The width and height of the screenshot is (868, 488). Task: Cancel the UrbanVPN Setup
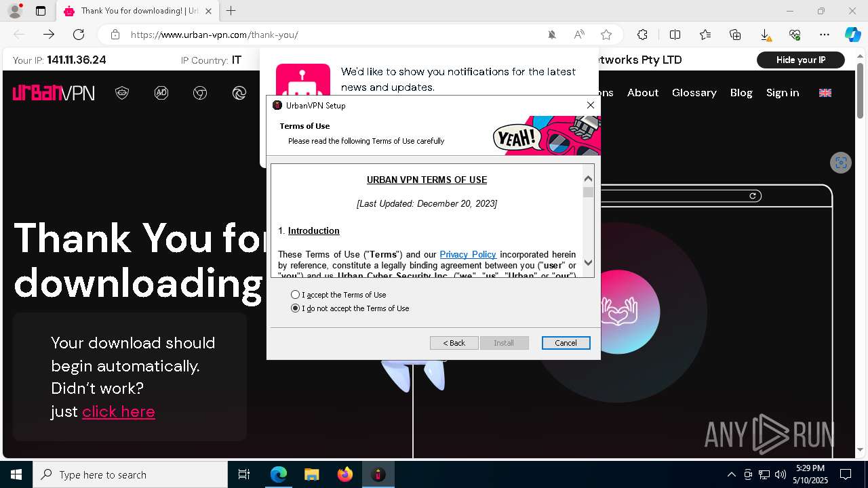566,343
